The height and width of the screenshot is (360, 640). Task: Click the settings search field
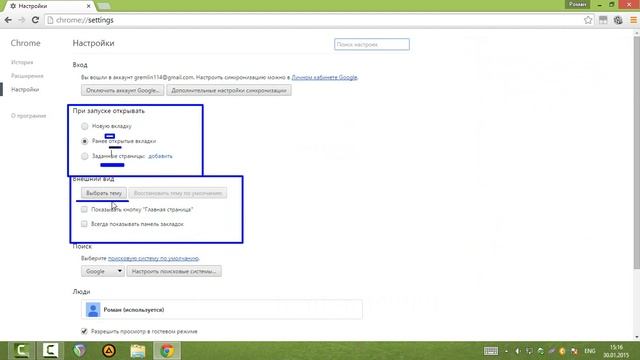pyautogui.click(x=371, y=44)
